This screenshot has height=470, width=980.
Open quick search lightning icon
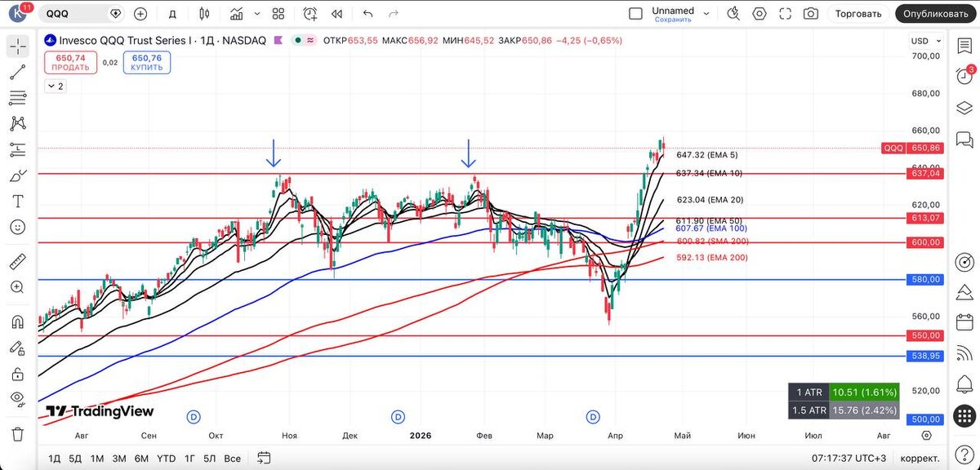click(733, 14)
